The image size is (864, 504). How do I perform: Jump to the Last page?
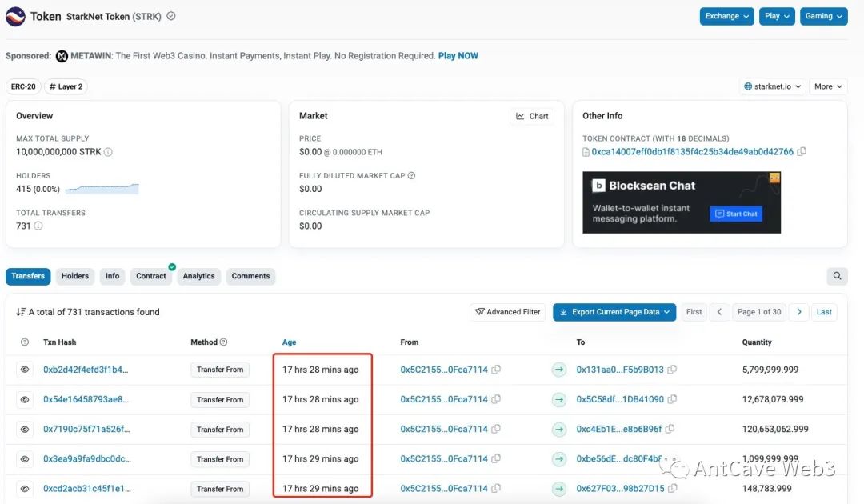pyautogui.click(x=824, y=312)
